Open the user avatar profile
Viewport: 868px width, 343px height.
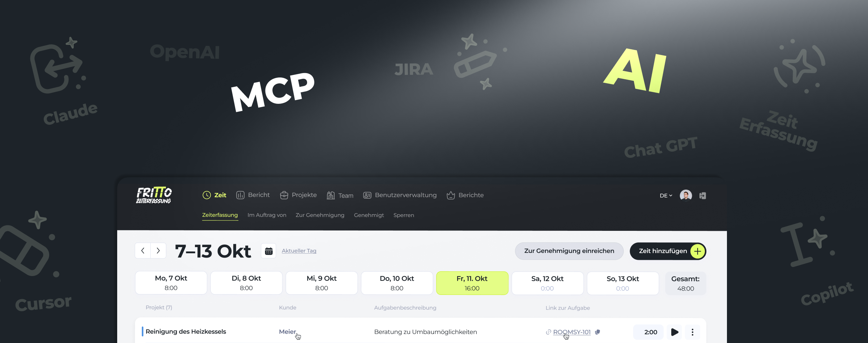(686, 195)
